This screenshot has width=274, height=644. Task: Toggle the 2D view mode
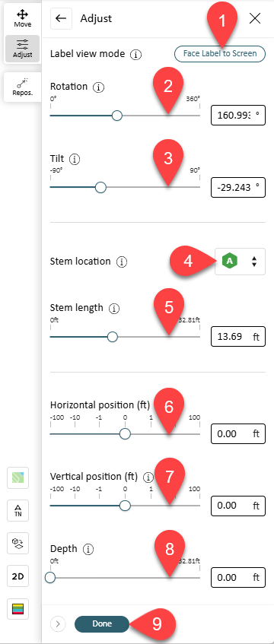pyautogui.click(x=18, y=576)
